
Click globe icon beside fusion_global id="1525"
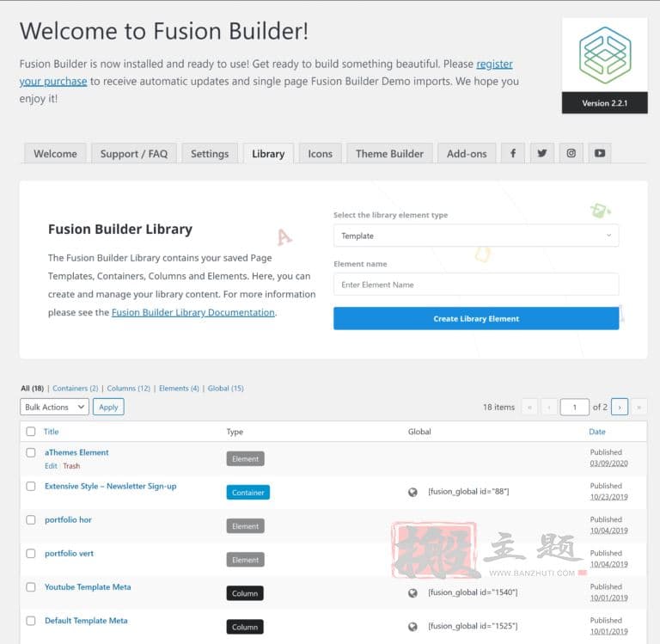[x=412, y=627]
